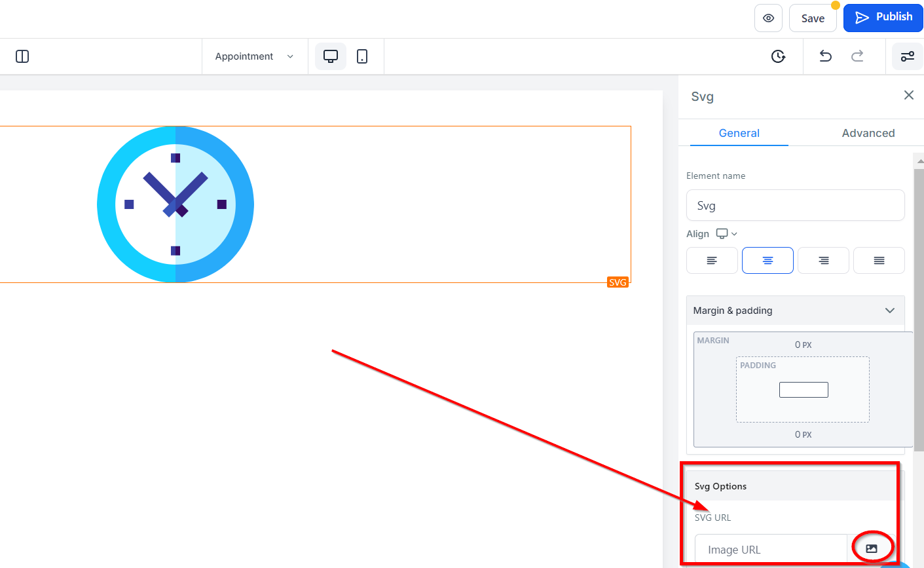The image size is (924, 568).
Task: Open version history clock icon
Action: coord(778,56)
